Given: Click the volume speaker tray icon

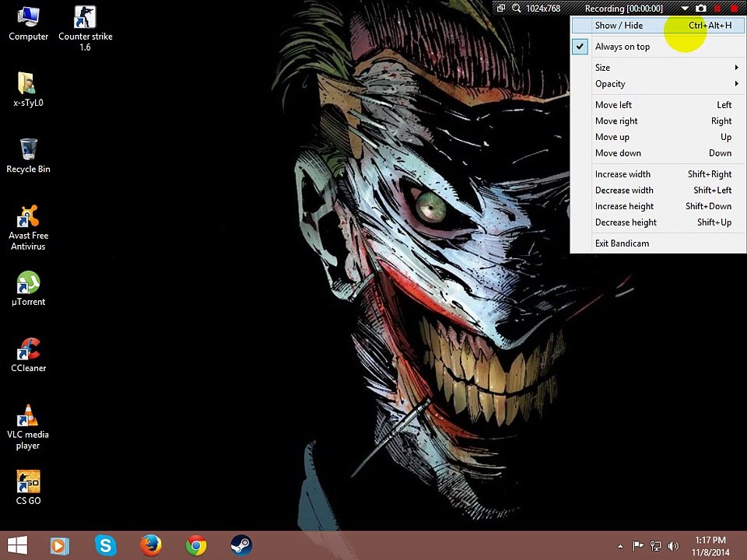Looking at the screenshot, I should 673,546.
